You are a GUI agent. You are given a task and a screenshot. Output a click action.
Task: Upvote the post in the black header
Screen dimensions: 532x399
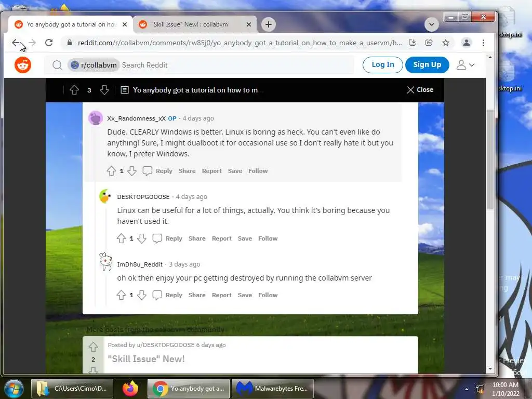pyautogui.click(x=74, y=90)
